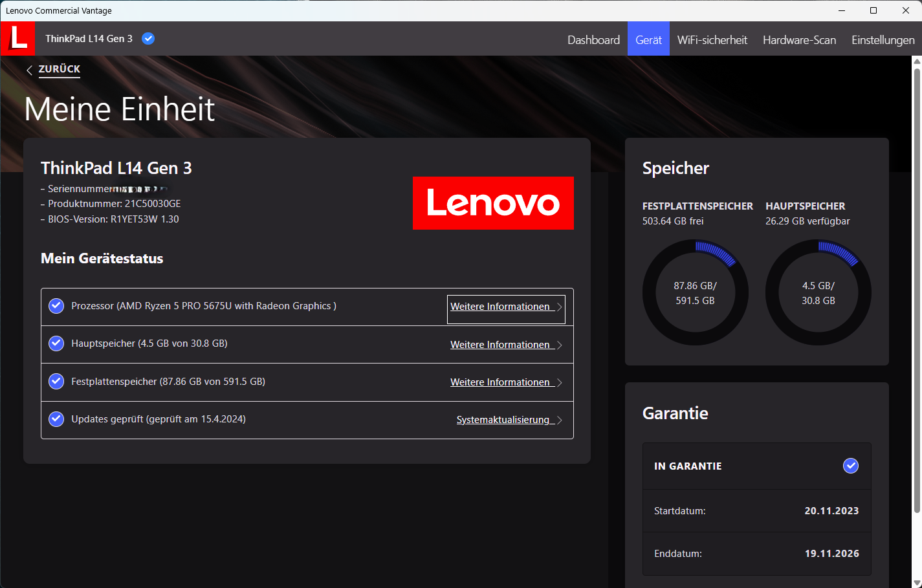Click the Startdatum 20.11.2023 value

click(831, 511)
